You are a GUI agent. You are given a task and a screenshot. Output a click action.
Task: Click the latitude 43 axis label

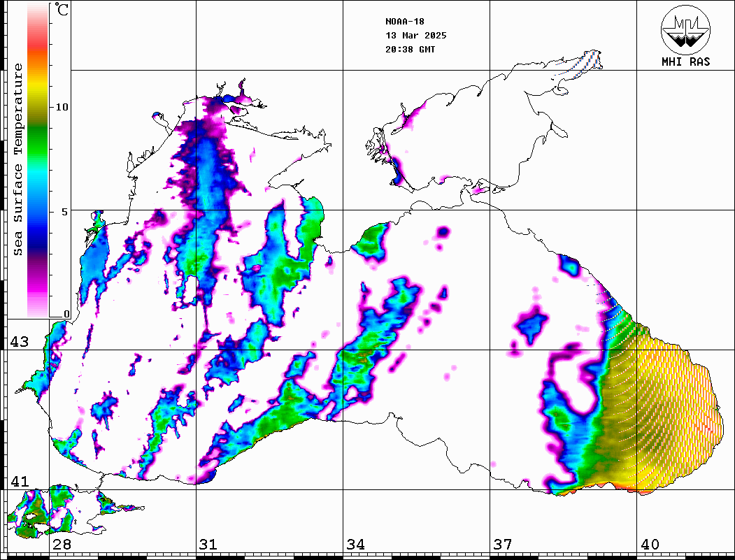pos(19,342)
